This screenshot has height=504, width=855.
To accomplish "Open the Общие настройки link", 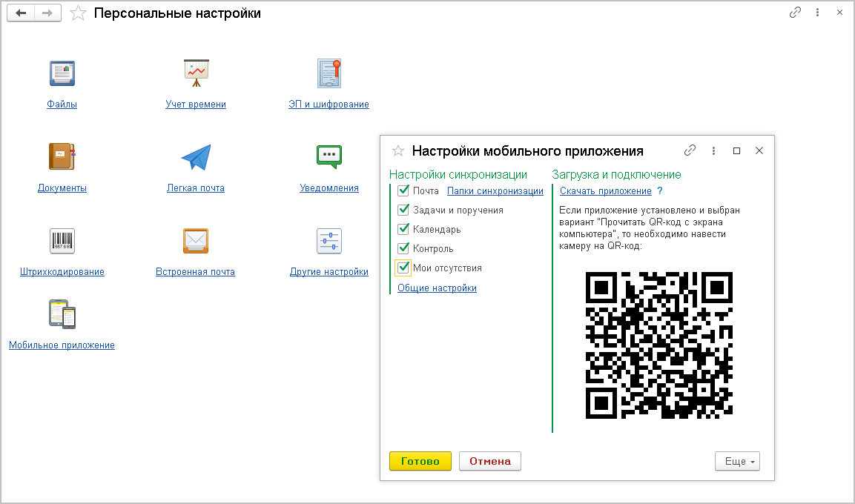I will coord(437,288).
